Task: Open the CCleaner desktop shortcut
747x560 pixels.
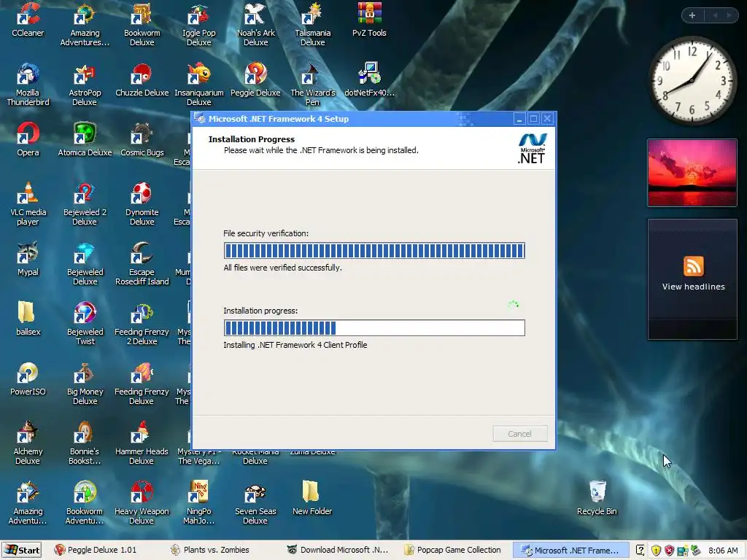Action: click(x=28, y=15)
